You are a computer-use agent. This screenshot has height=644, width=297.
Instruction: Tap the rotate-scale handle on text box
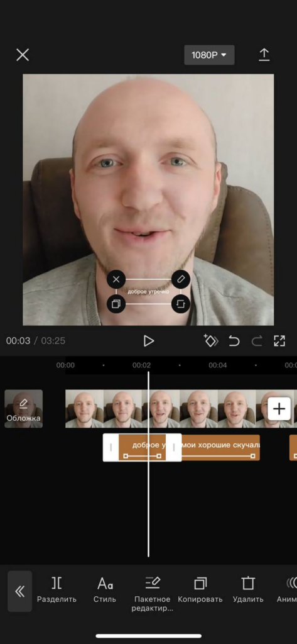click(x=180, y=304)
